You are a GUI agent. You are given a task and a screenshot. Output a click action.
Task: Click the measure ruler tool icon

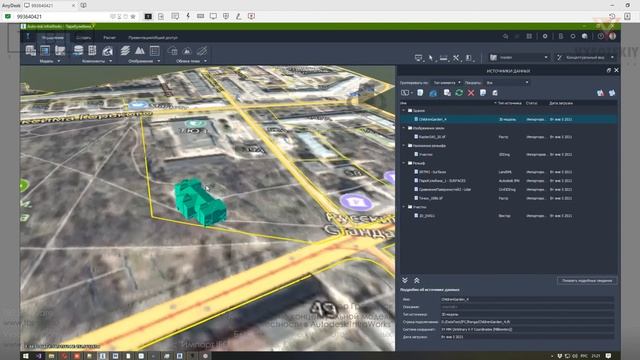(444, 58)
